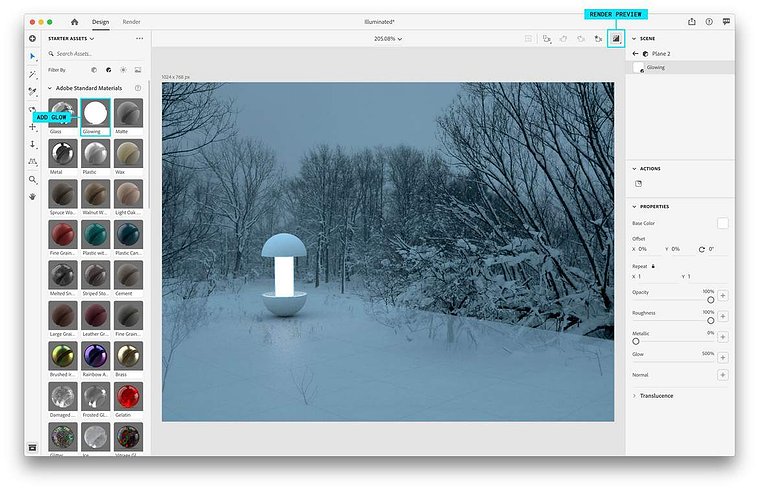This screenshot has width=759, height=490.
Task: Add a Normal map with plus button
Action: (723, 375)
